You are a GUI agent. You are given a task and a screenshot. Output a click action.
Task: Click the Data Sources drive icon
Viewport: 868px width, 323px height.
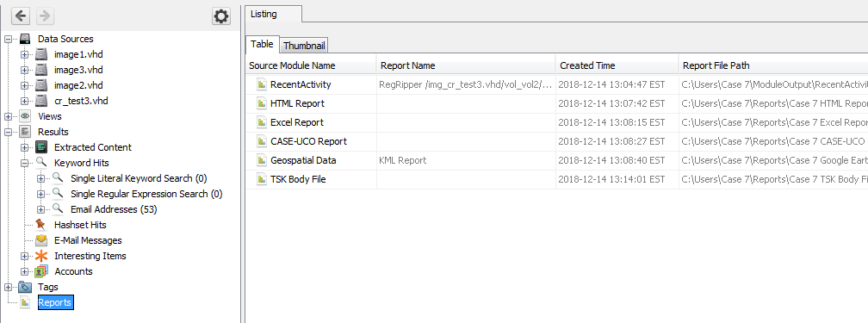click(x=25, y=39)
